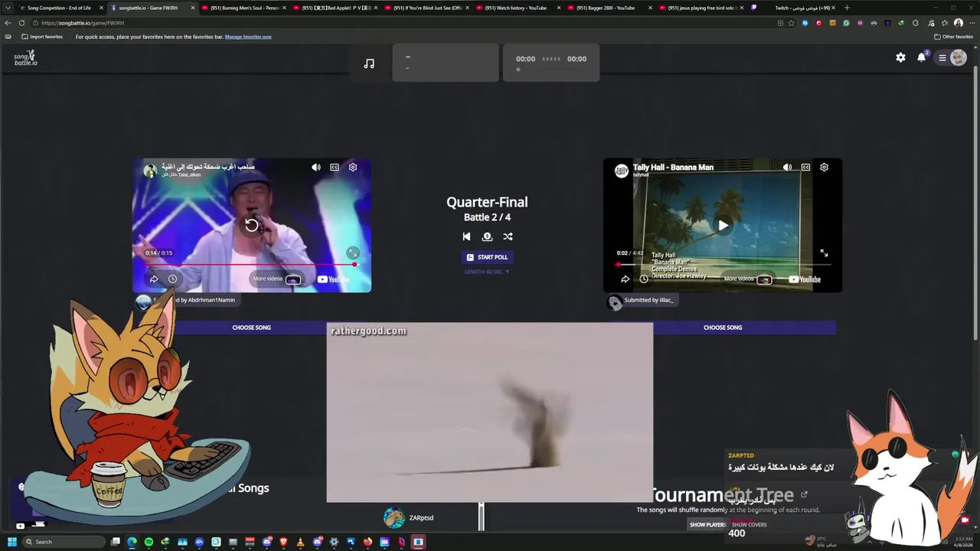980x551 pixels.
Task: Switch to Bagger 288 YouTube tab
Action: tap(611, 8)
